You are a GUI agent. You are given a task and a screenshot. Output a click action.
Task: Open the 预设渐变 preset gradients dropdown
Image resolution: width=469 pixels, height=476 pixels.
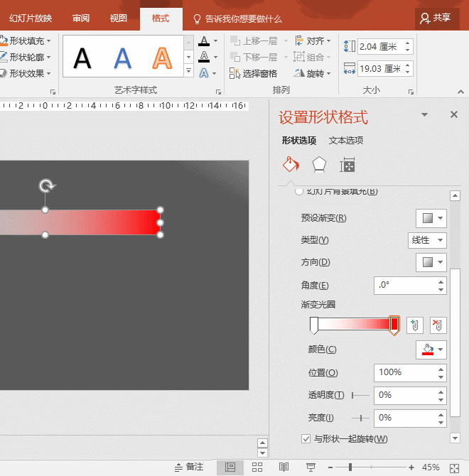(x=431, y=218)
